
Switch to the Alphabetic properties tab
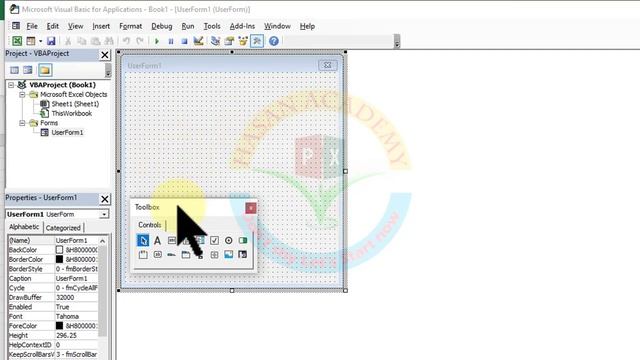click(24, 227)
